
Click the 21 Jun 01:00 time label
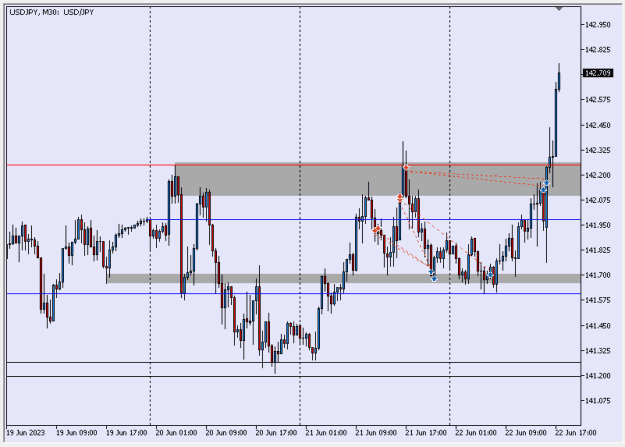click(326, 433)
